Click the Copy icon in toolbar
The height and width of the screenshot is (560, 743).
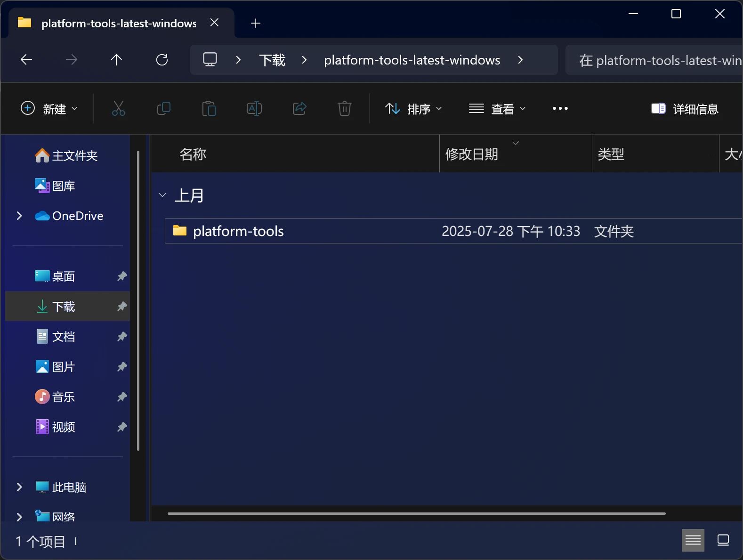(x=163, y=108)
